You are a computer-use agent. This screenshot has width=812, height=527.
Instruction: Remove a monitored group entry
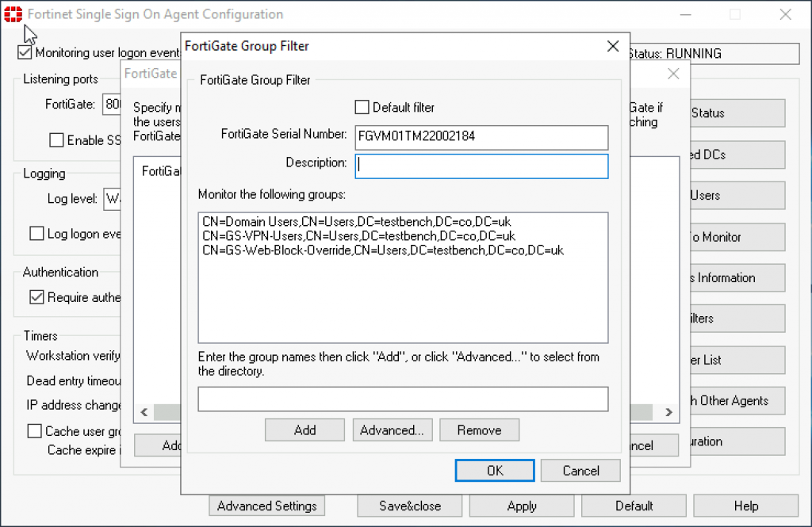pos(479,430)
